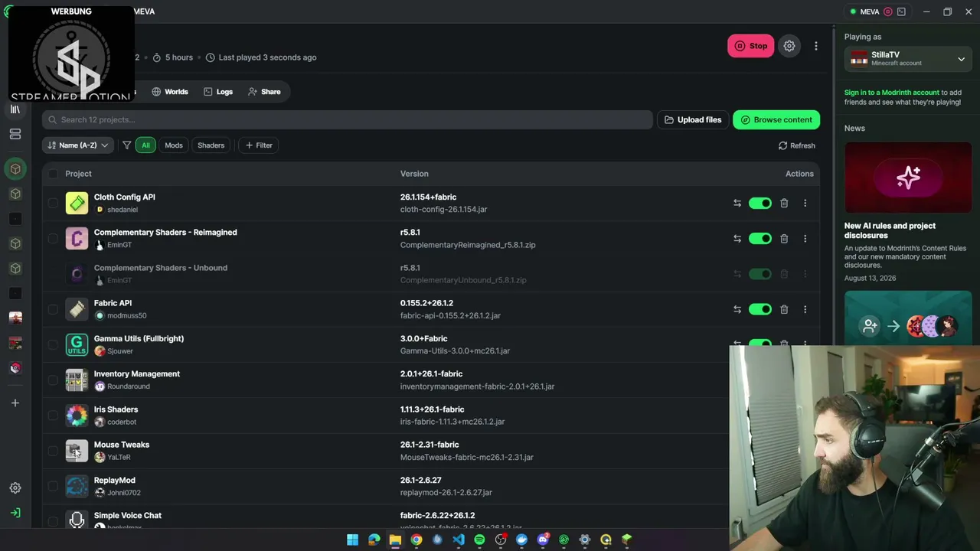Viewport: 980px width, 551px height.
Task: Tick the select-all checkbox in Project header
Action: (53, 174)
